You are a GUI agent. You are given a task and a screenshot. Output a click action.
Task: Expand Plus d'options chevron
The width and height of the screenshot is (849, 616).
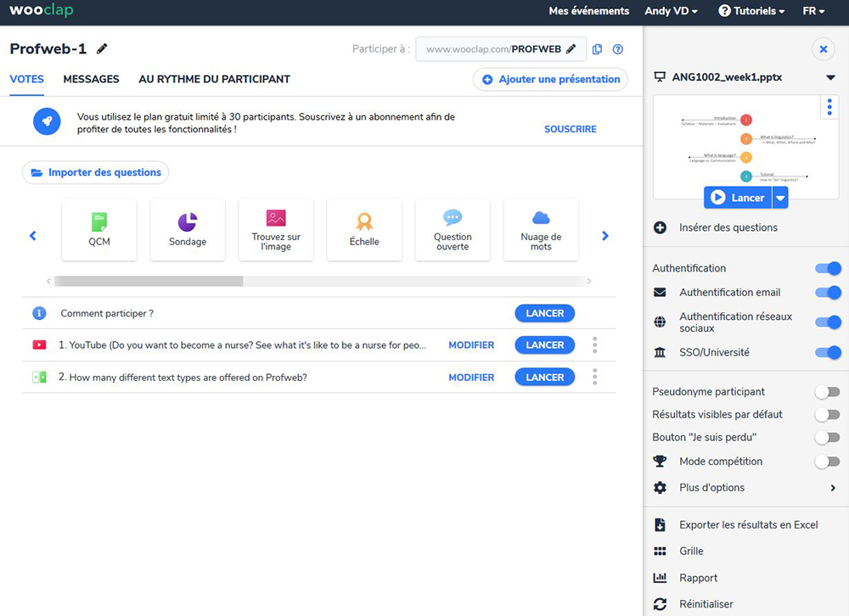point(833,488)
